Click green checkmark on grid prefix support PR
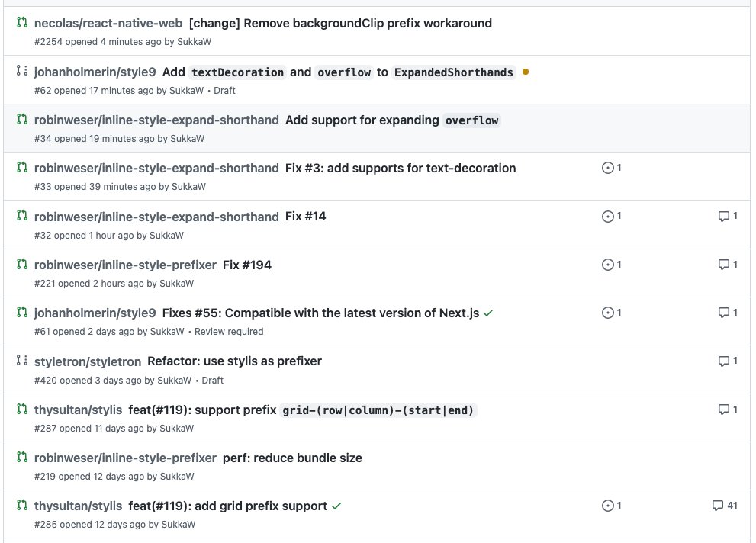Image resolution: width=756 pixels, height=543 pixels. pos(336,506)
